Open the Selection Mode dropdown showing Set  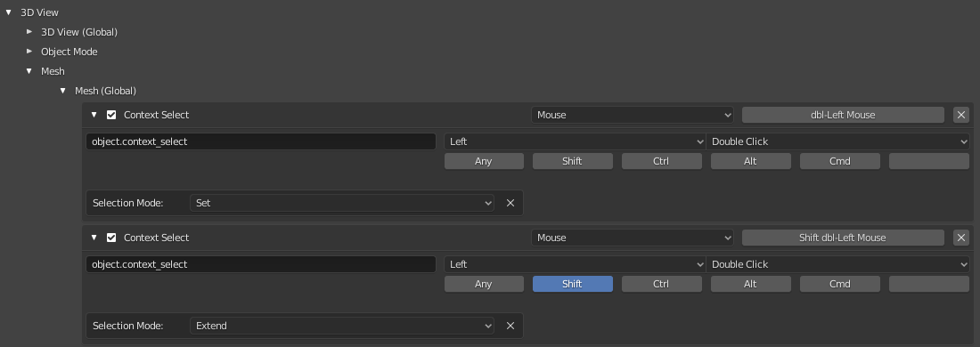(x=342, y=203)
